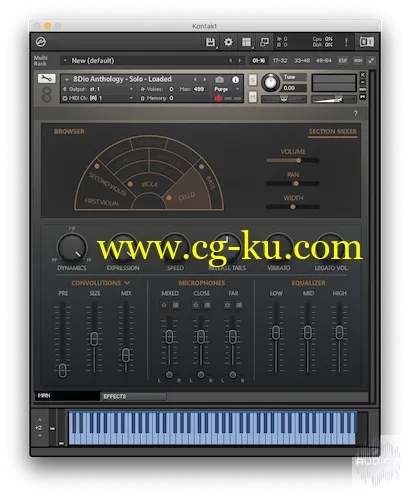Click the minimized view windows icon
Screen dimensions: 410x496
point(264,42)
